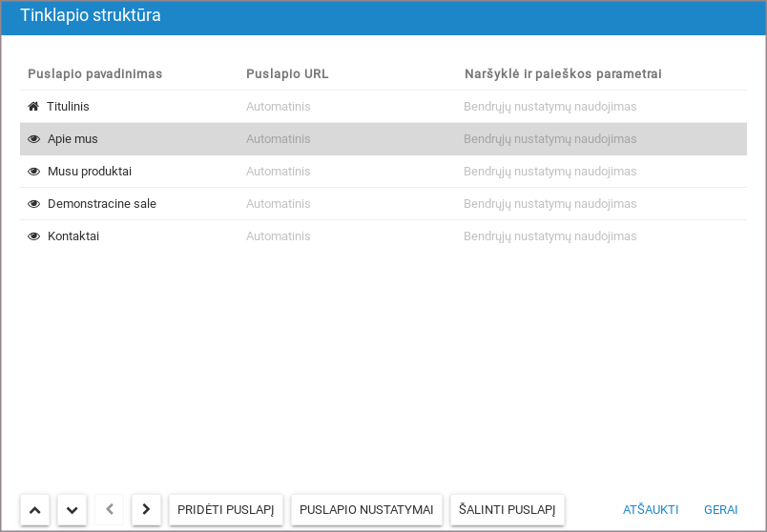
Task: Click the Puslapio pavadinimas column header
Action: point(95,73)
